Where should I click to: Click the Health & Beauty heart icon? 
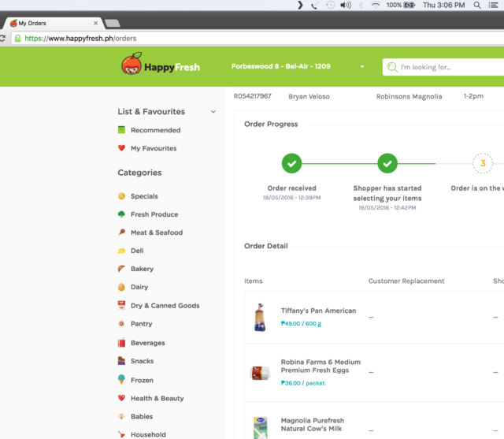coord(121,398)
